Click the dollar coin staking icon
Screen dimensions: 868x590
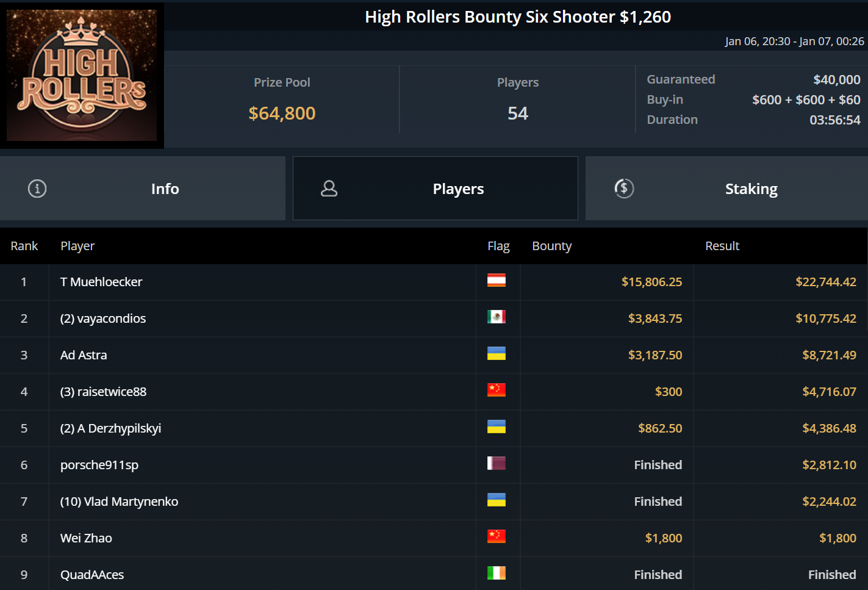624,189
